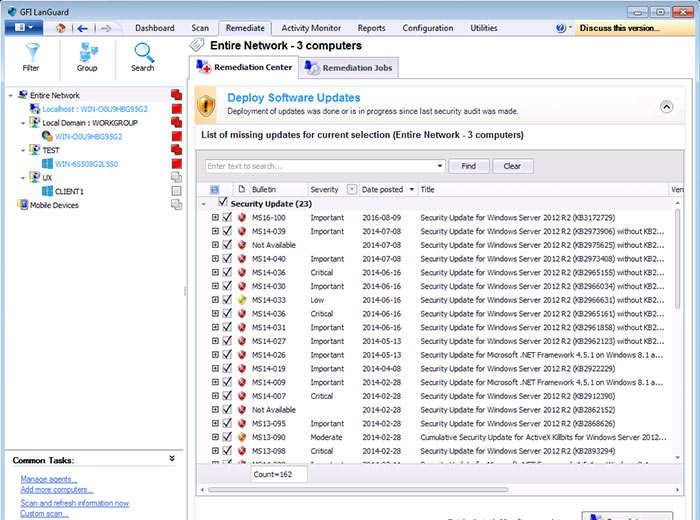This screenshot has height=520, width=700.
Task: Collapse the Local Domain WORKGROUP node
Action: point(23,123)
